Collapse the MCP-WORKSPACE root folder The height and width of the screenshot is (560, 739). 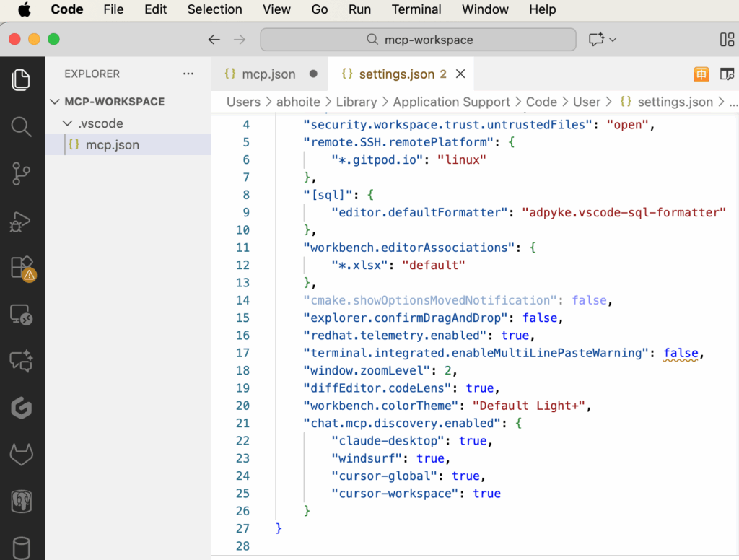(x=56, y=102)
